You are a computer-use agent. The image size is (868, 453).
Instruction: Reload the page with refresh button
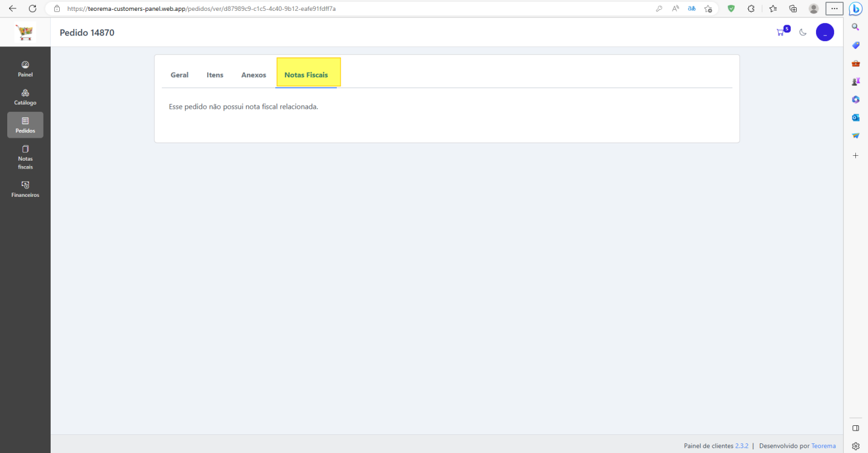(33, 8)
